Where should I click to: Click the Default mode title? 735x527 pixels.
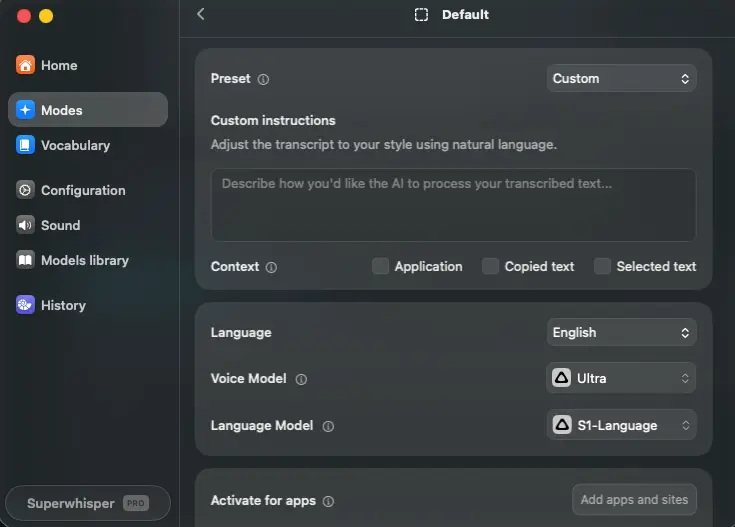tap(465, 15)
